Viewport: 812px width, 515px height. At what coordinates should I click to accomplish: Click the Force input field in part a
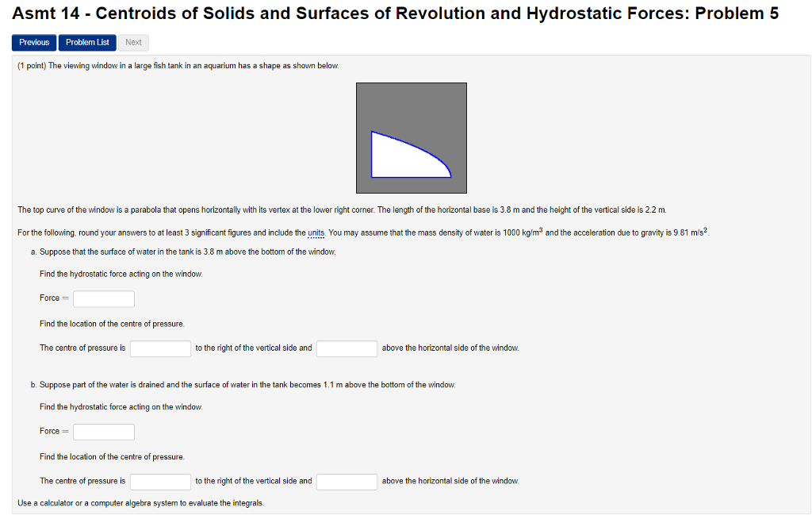pyautogui.click(x=103, y=298)
